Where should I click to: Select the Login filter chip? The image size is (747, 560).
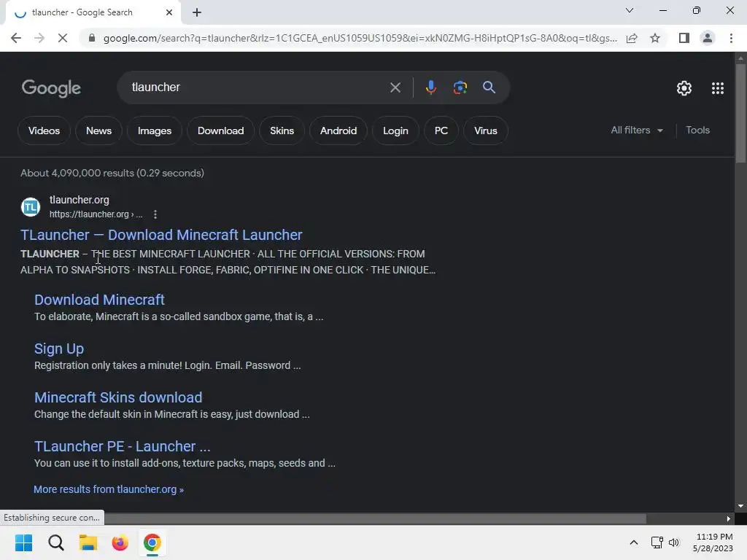coord(395,131)
